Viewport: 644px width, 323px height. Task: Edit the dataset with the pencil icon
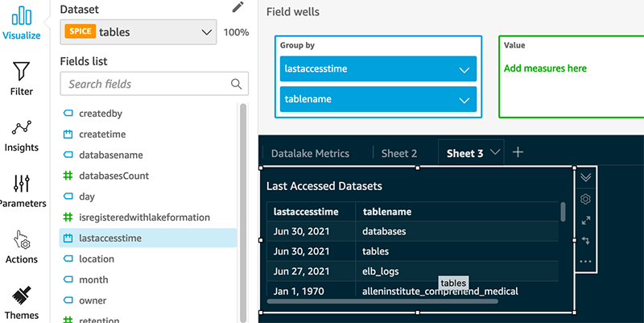click(x=237, y=8)
